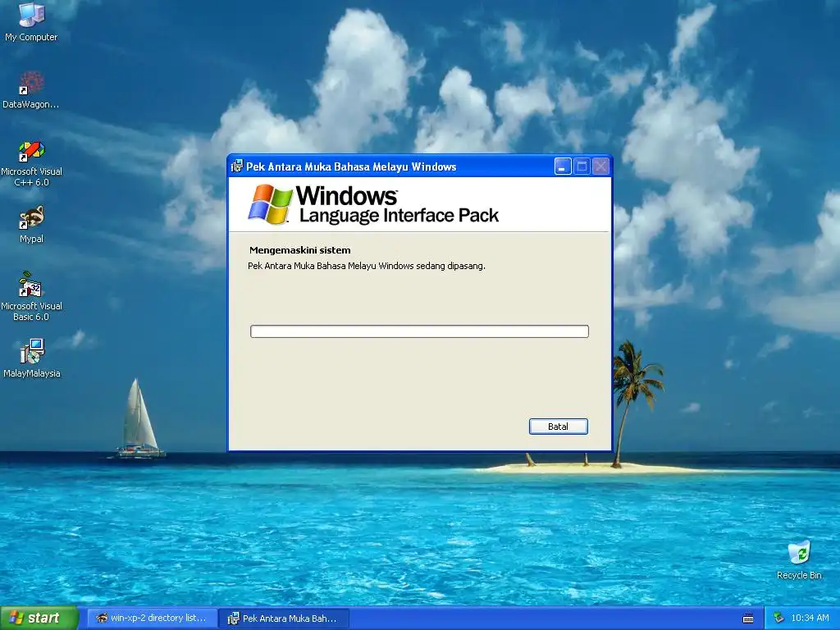Click the Mengemaskini sistem heading text
This screenshot has height=630, width=840.
click(x=300, y=250)
